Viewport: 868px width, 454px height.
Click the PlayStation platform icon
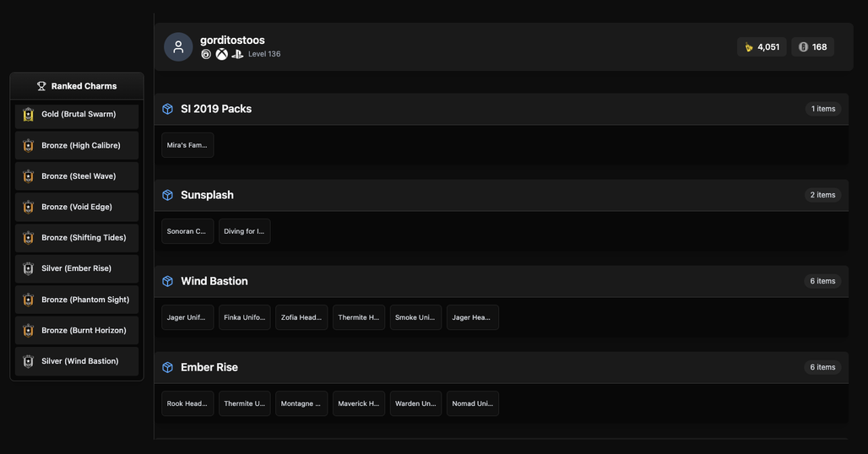coord(237,54)
